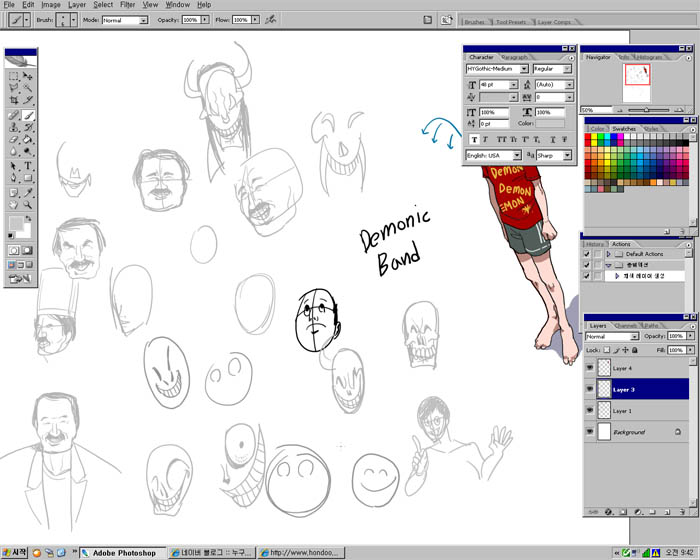Viewport: 700px width, 560px height.
Task: Select the Healing Brush tool
Action: point(14,115)
